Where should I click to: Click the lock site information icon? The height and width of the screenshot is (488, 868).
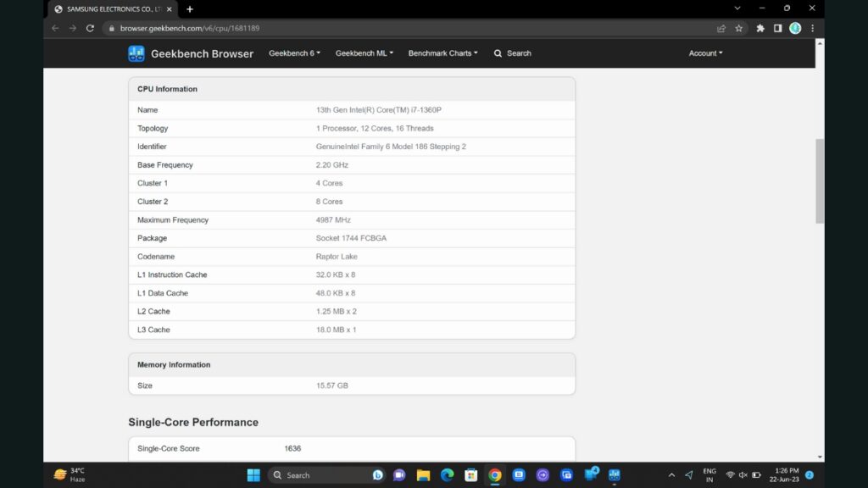click(x=111, y=28)
